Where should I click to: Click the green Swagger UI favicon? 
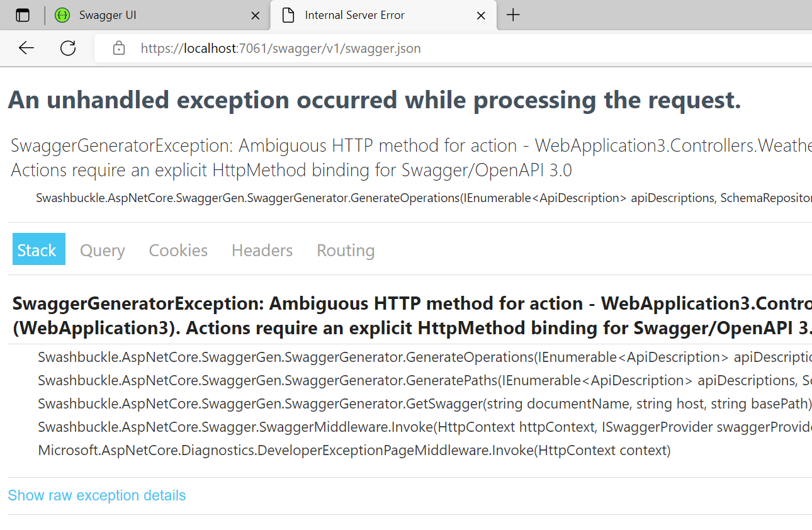62,16
